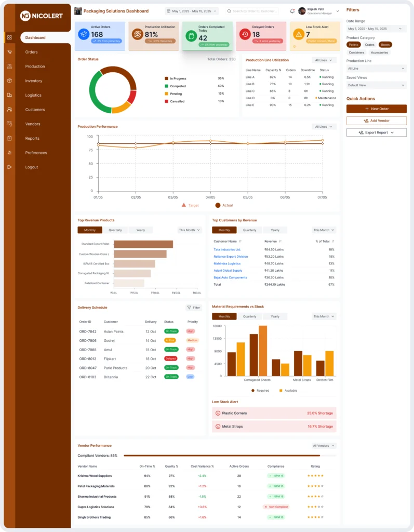Open the Inventory box icon in sidebar

9,81
